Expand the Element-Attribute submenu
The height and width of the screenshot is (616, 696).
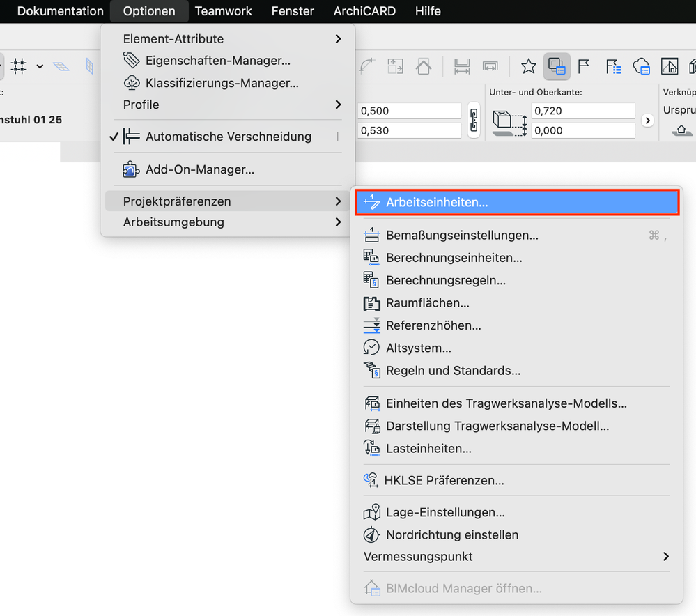click(228, 39)
